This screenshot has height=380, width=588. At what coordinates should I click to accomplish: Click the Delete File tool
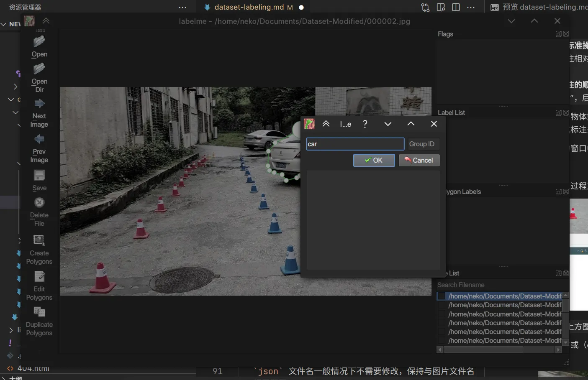39,202
